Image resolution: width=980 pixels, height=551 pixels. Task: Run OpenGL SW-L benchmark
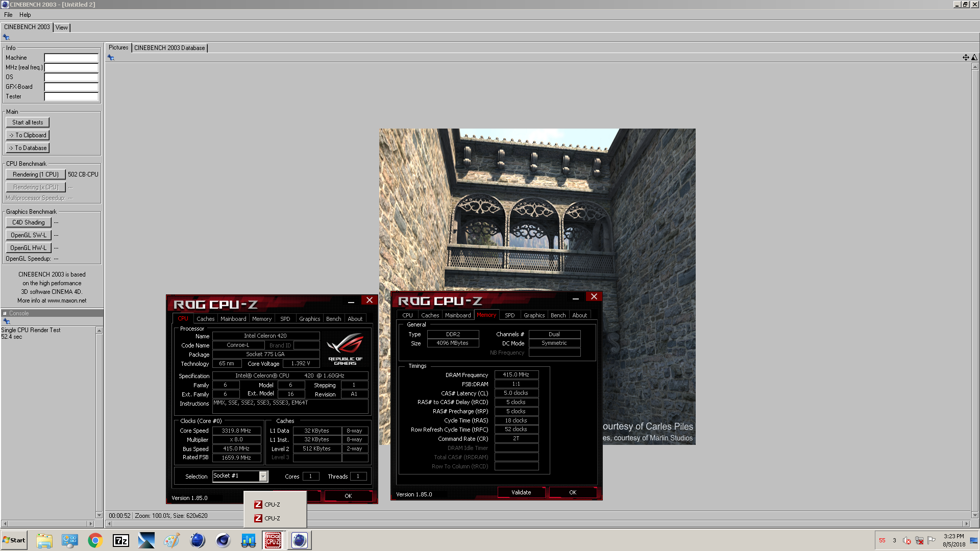29,235
